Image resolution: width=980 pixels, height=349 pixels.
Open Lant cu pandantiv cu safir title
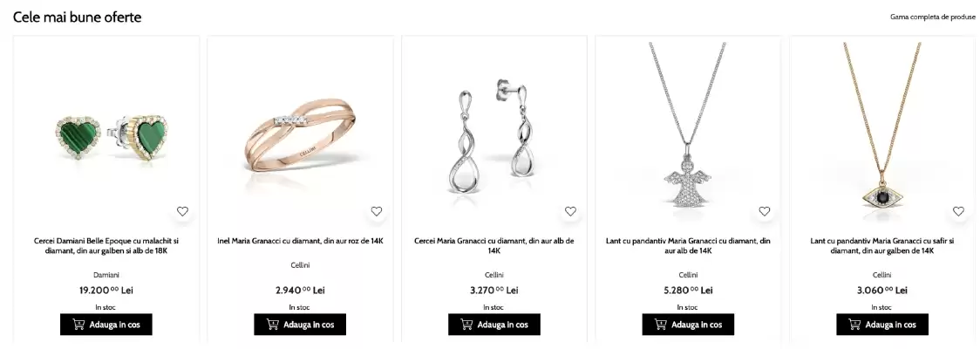pyautogui.click(x=882, y=246)
